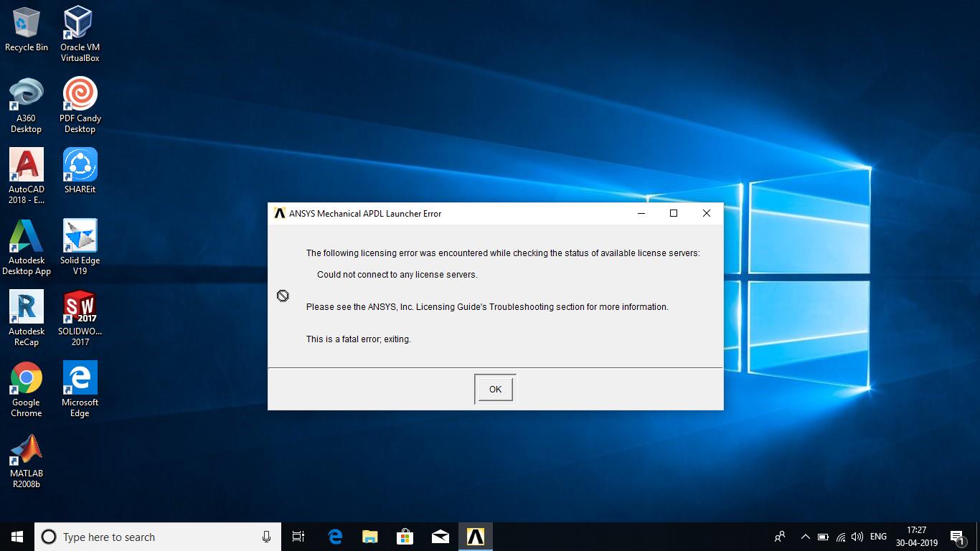The width and height of the screenshot is (980, 551).
Task: Select the AutoCAD 2018 desktop shortcut
Action: pyautogui.click(x=27, y=176)
